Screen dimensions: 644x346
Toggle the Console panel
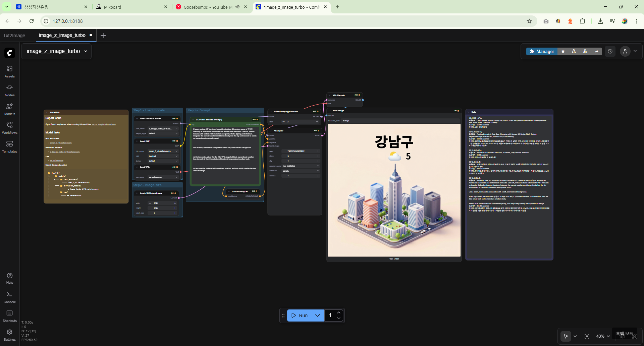tap(9, 297)
